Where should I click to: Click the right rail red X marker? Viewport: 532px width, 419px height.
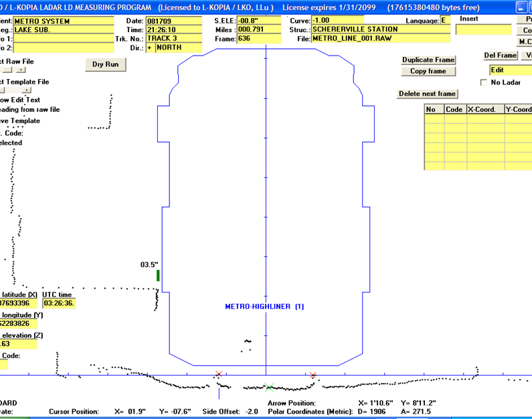click(313, 375)
